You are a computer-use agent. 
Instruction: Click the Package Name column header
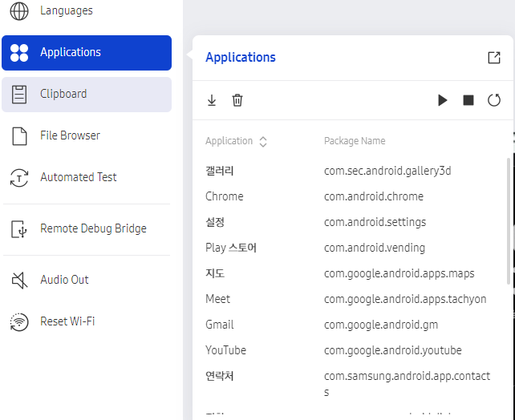(355, 141)
